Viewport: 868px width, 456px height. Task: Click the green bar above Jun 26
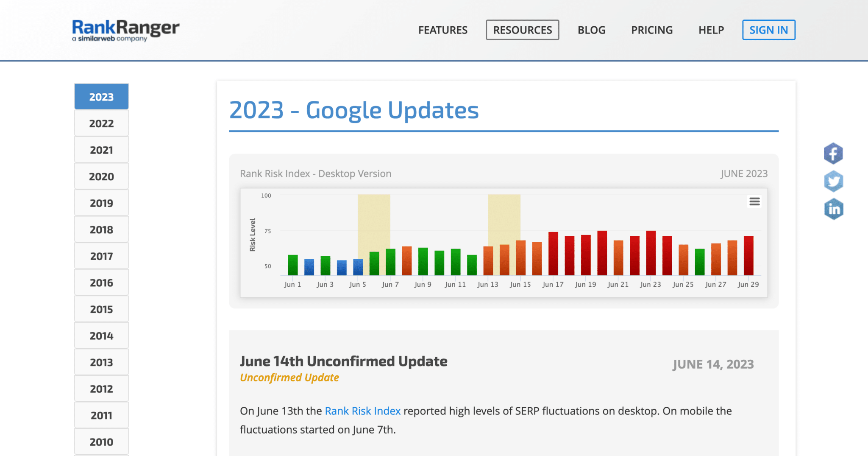coord(700,262)
